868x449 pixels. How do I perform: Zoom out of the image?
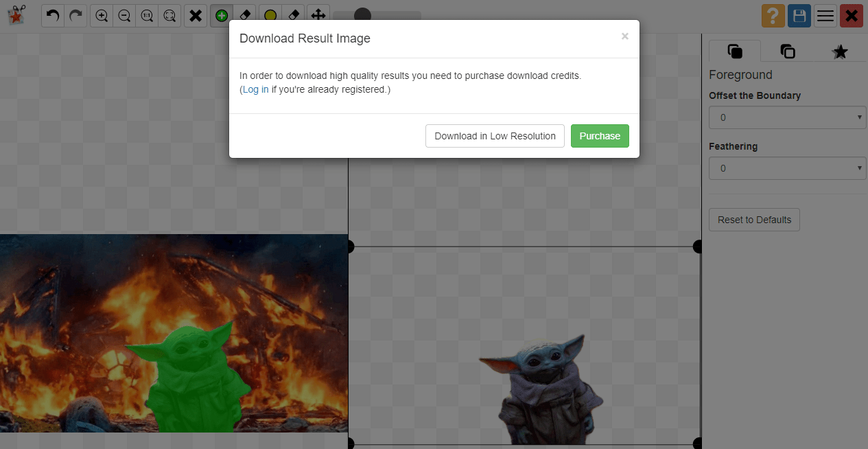(x=124, y=16)
